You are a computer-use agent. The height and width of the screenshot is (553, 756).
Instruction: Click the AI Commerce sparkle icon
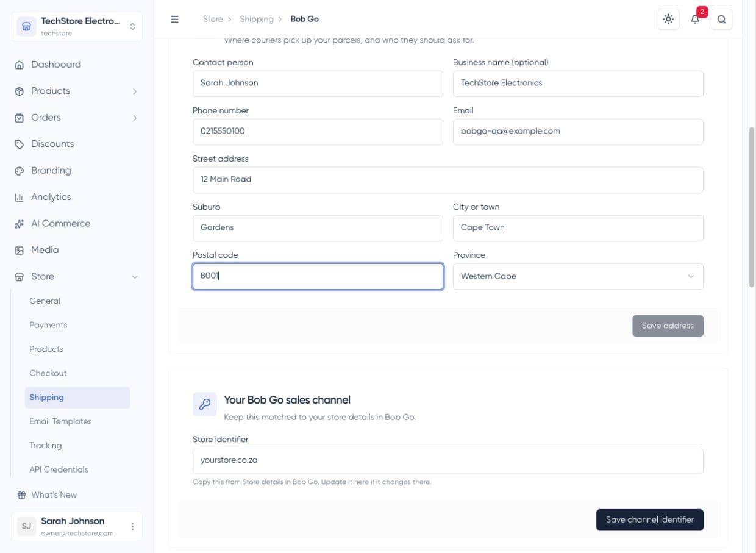point(20,224)
